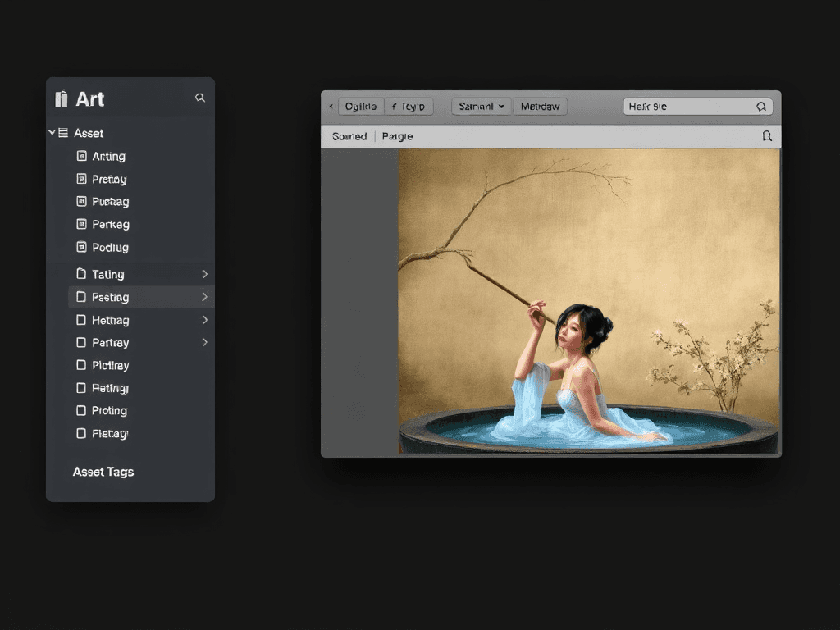Toggle the checkbox next to Hettrag
Image resolution: width=840 pixels, height=630 pixels.
click(81, 320)
